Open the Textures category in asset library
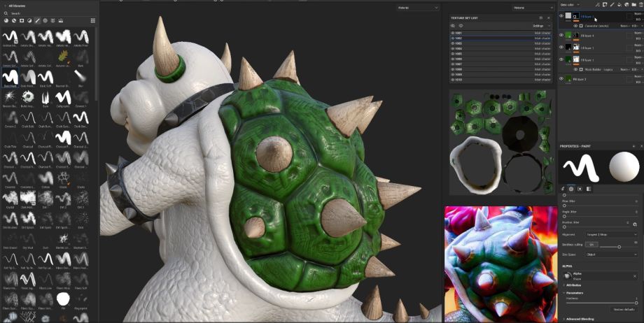The image size is (644, 323). coord(53,20)
